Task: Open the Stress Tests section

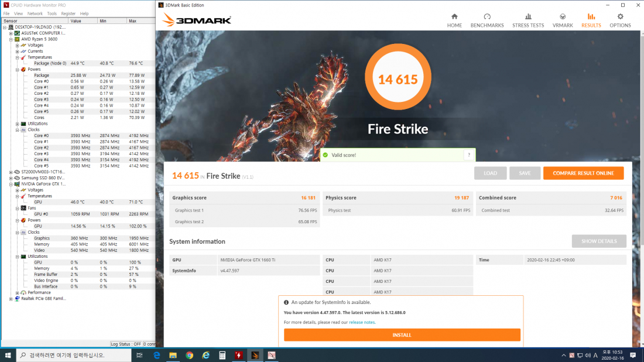Action: tap(527, 21)
